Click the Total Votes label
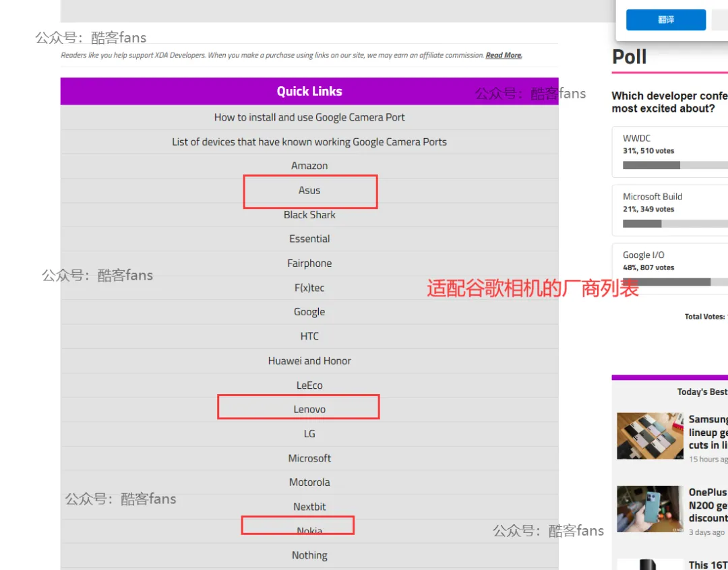This screenshot has height=570, width=728. pyautogui.click(x=706, y=317)
